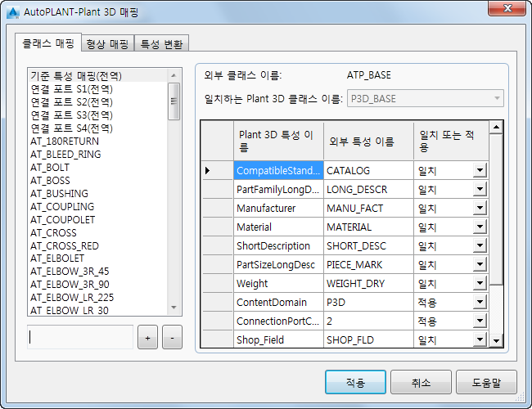This screenshot has width=532, height=409.
Task: Click the class list scroll down arrow
Action: (174, 308)
